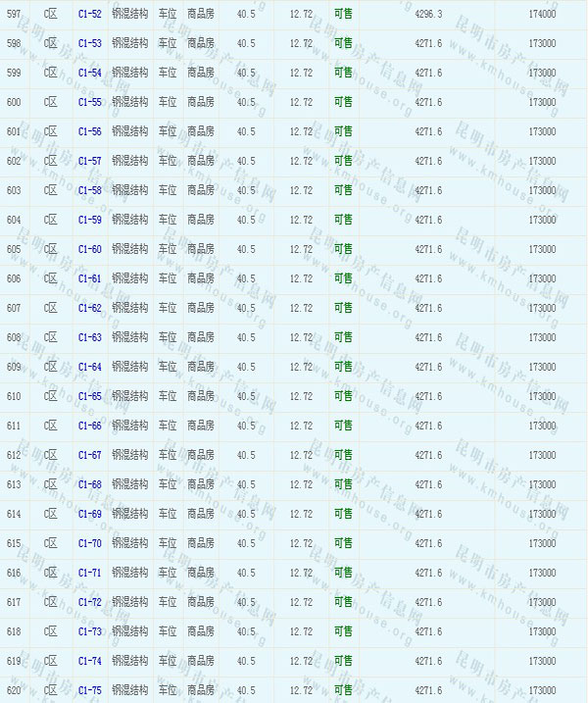Click the C1-53 parking unit link
Image resolution: width=588 pixels, height=703 pixels.
89,43
